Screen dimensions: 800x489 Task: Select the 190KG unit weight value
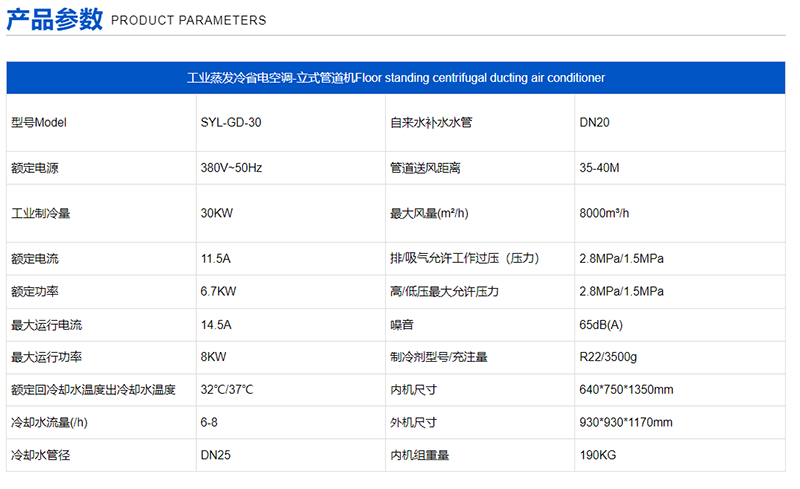tap(598, 455)
